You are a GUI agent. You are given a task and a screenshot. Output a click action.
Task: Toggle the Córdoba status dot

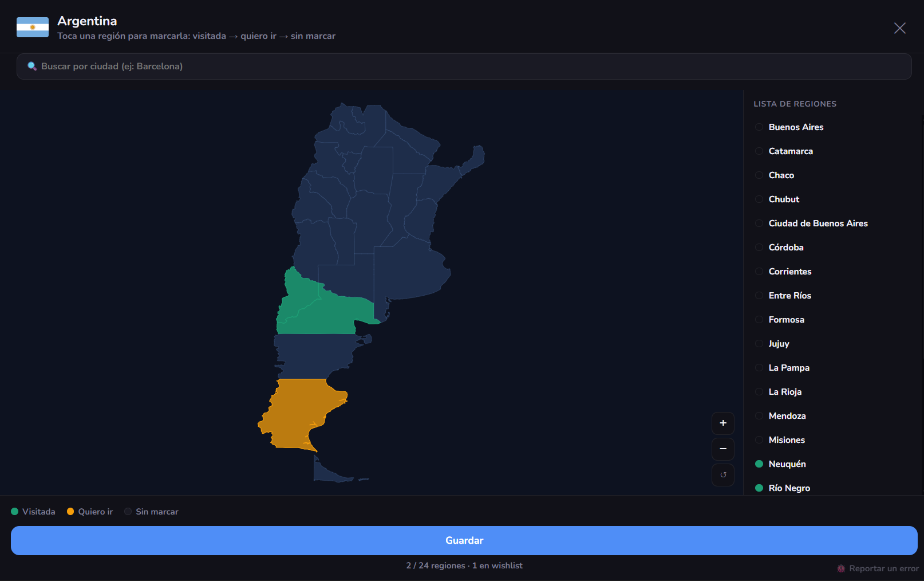coord(759,248)
